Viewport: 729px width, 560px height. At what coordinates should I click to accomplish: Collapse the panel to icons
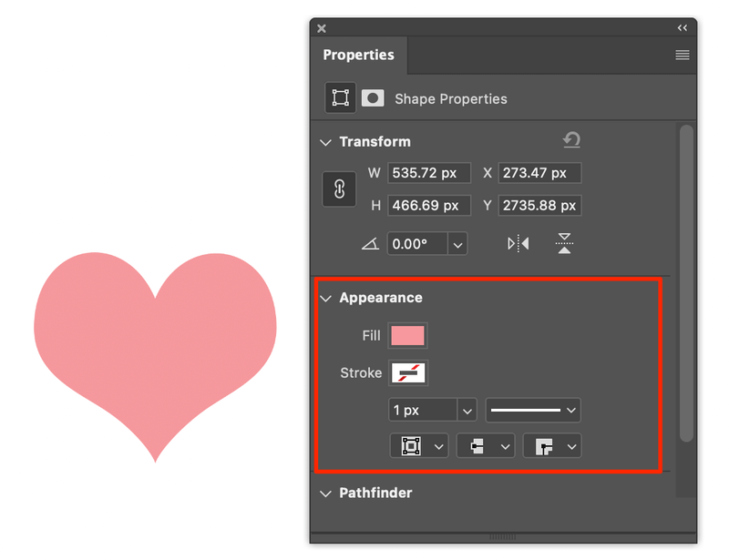coord(682,28)
